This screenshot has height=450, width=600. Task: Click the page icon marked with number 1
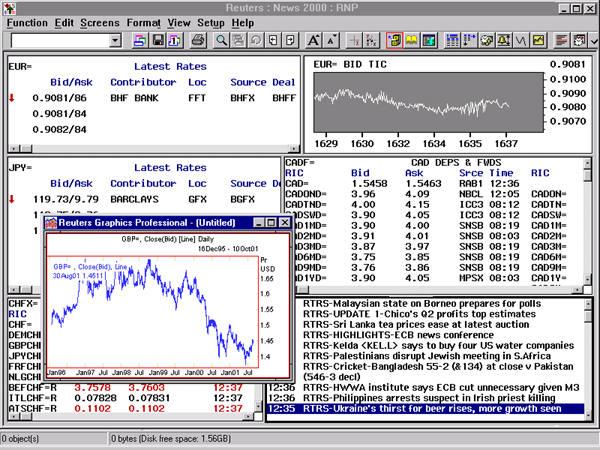point(174,40)
